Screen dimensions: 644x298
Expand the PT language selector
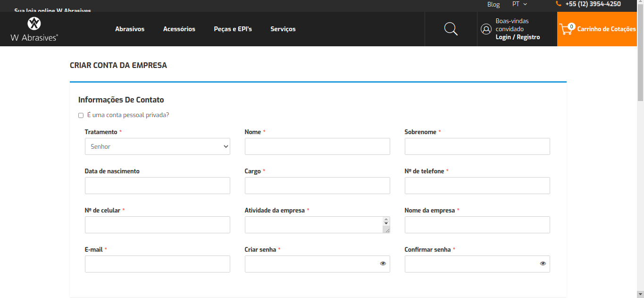tap(519, 4)
